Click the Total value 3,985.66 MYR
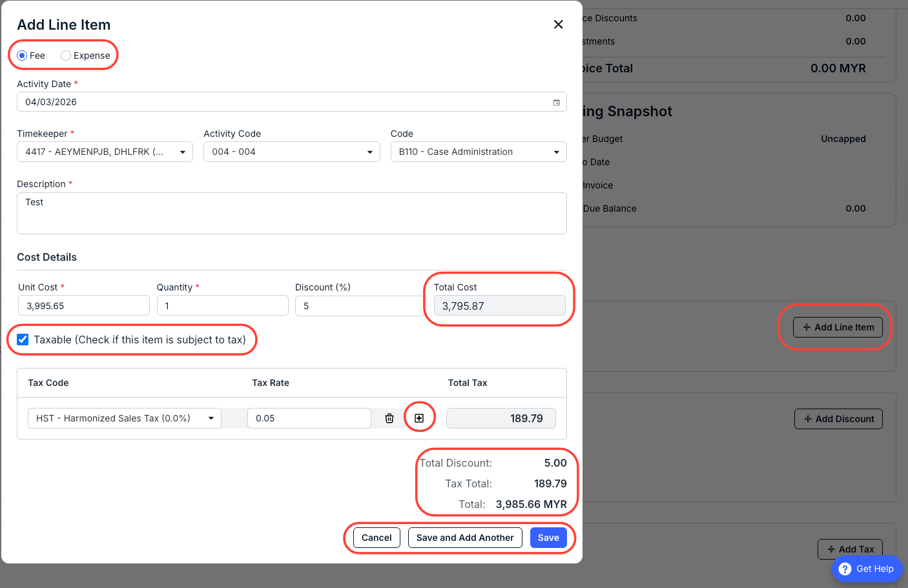 tap(531, 504)
